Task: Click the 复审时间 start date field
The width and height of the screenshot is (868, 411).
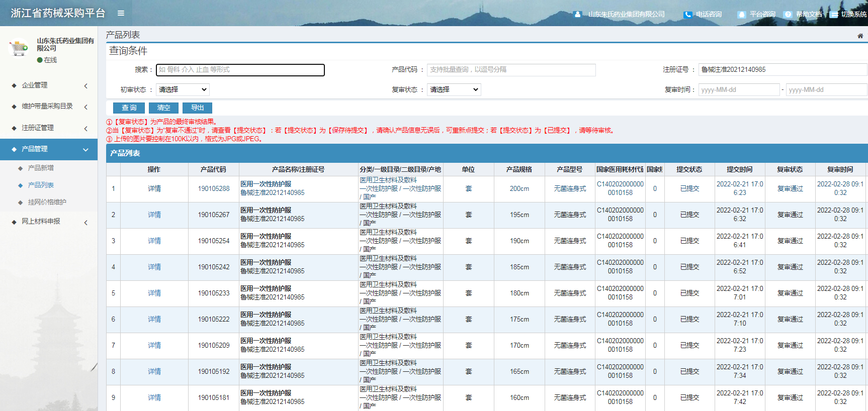Action: click(x=738, y=90)
